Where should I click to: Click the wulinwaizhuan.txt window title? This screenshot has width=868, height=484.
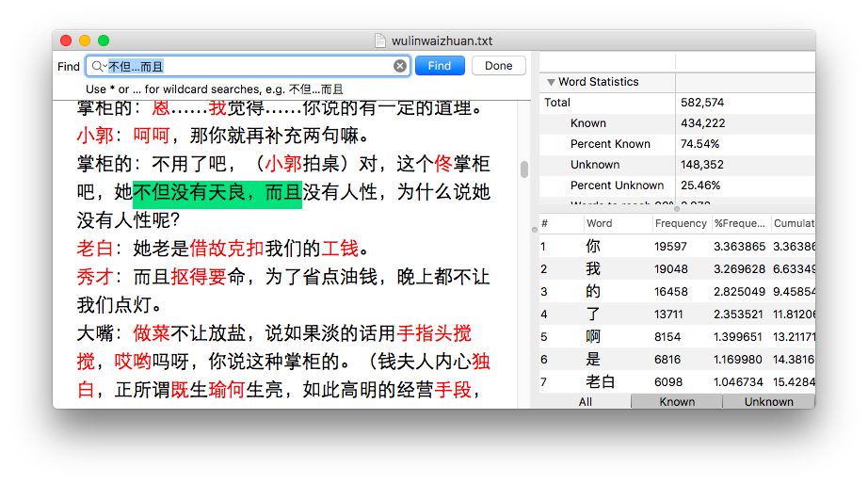coord(442,41)
